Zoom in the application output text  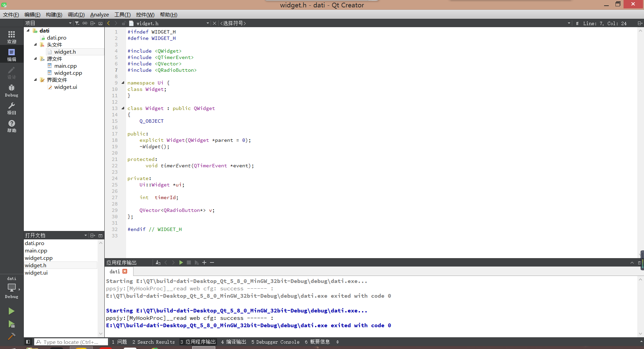click(x=204, y=263)
